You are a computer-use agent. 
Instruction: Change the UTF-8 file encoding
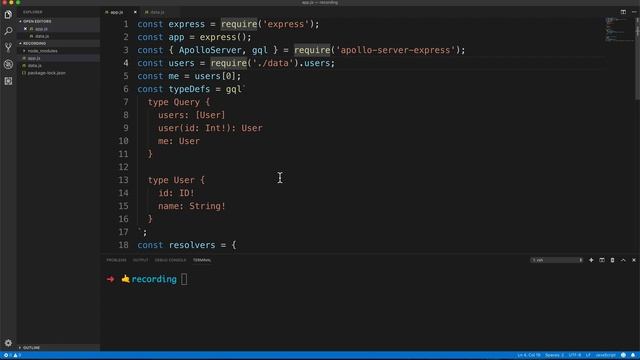pos(575,356)
